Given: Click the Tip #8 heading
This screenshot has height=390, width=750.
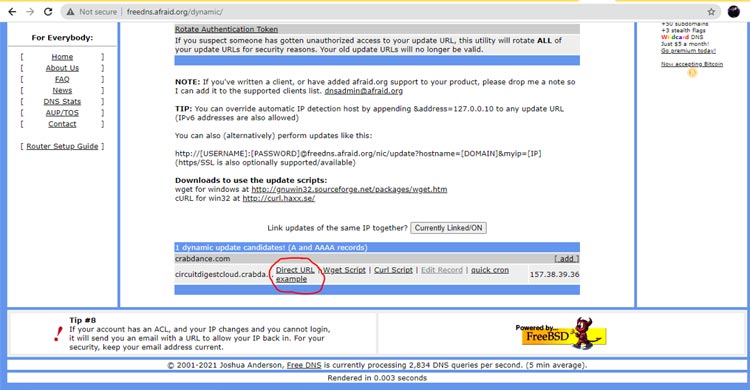Looking at the screenshot, I should tap(82, 320).
